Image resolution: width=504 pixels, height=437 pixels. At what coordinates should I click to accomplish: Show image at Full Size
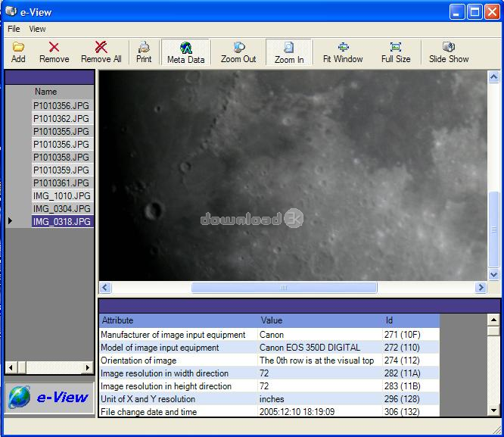tap(396, 52)
